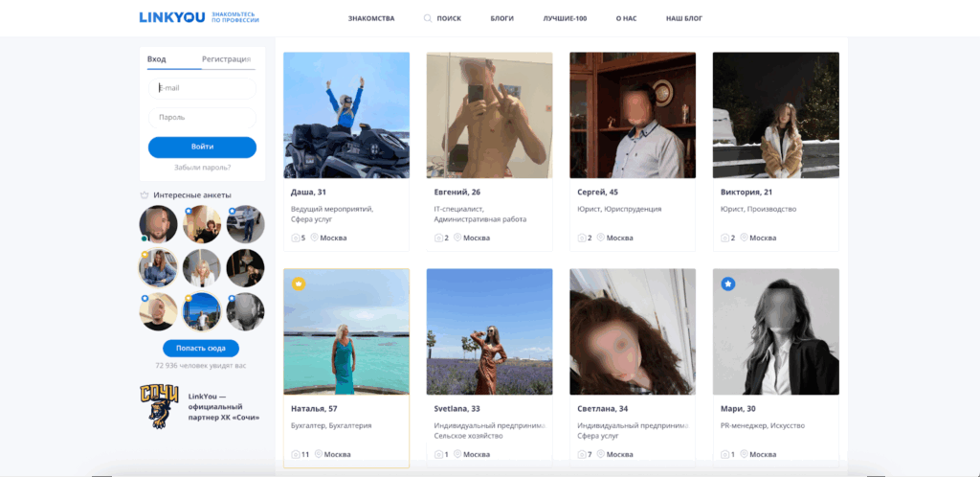
Task: Click the photo count icon on Светлана's card
Action: pos(582,454)
